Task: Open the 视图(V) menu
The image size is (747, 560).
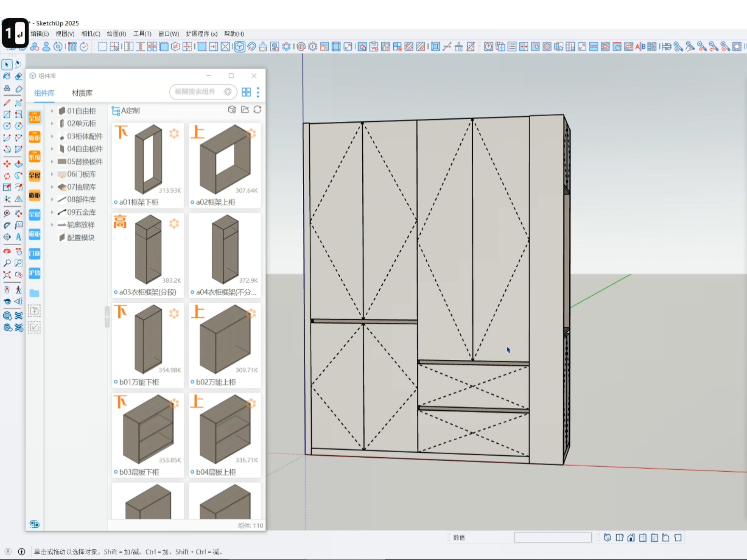Action: [65, 34]
